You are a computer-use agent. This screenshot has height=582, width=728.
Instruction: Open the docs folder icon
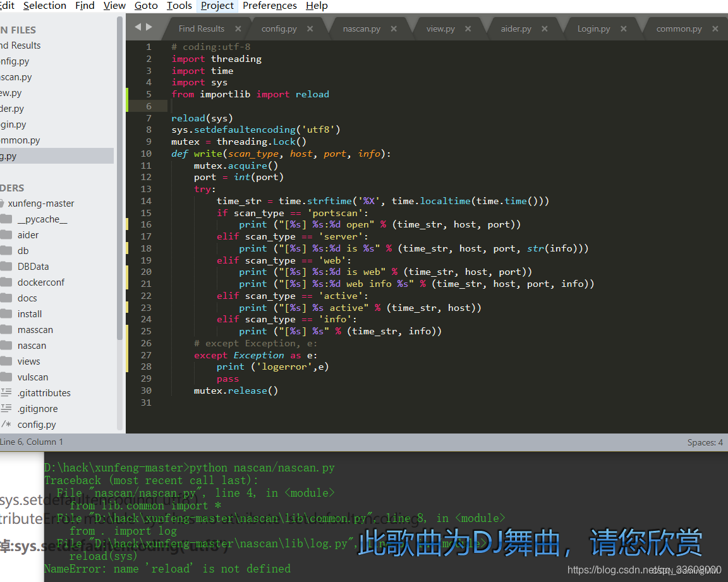point(6,298)
